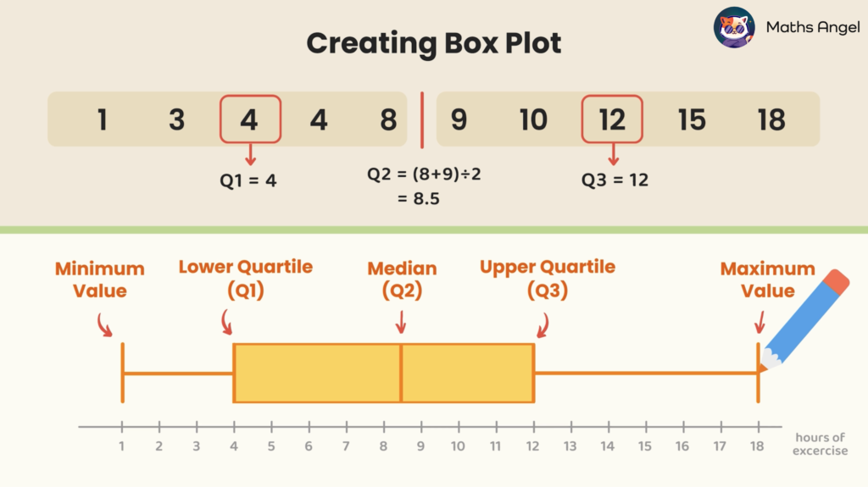Click arrow under Lower Quartile label
Screen dimensions: 868x487
coord(226,322)
